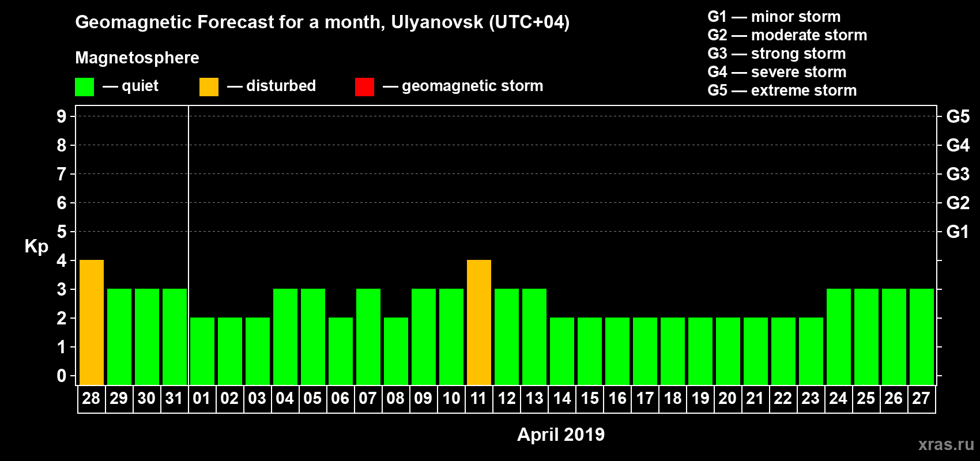Click the 'disturbed' legend label
Viewport: 980px width, 461px height.
281,86
